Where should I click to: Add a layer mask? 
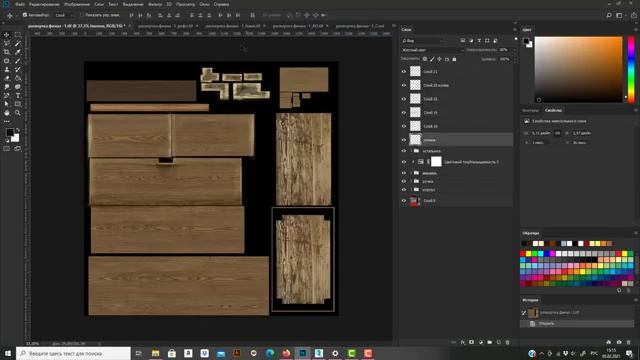(471, 342)
